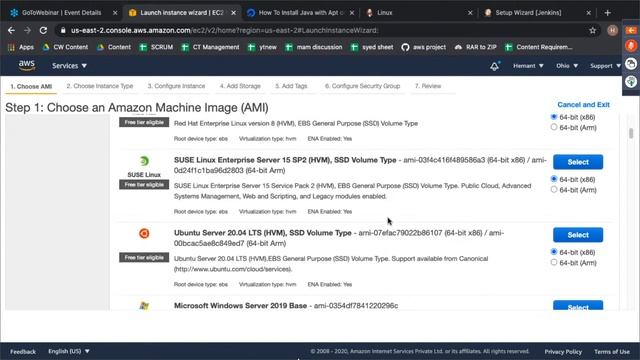Open the syed sheet bookmark
The width and height of the screenshot is (640, 360).
click(372, 47)
